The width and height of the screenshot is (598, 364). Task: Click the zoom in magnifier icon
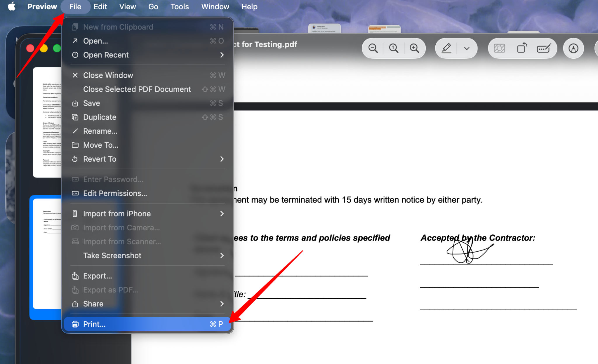click(414, 48)
